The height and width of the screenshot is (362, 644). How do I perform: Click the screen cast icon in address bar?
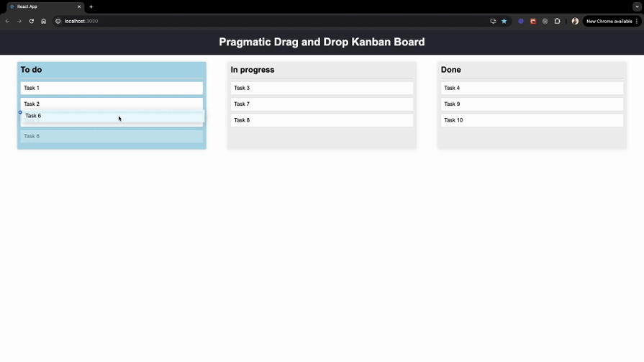click(493, 21)
